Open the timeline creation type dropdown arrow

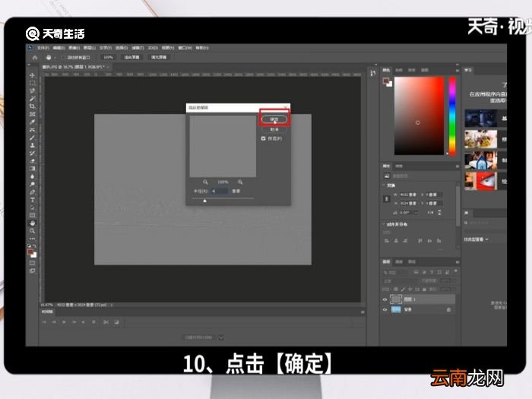click(221, 337)
